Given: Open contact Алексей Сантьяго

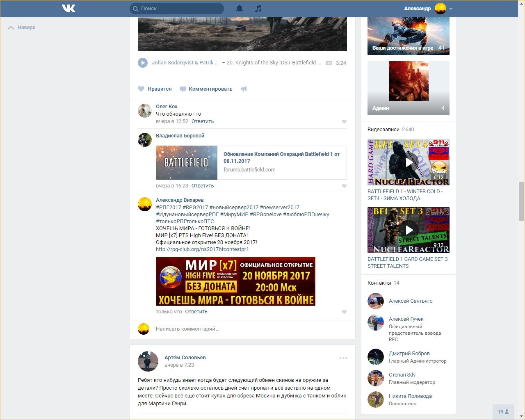Looking at the screenshot, I should click(411, 301).
